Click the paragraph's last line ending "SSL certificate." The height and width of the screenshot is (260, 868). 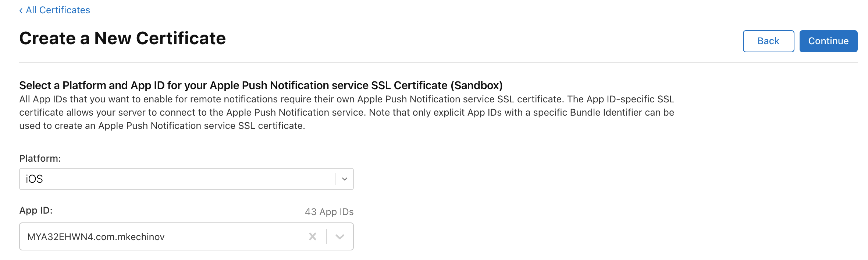(x=162, y=126)
